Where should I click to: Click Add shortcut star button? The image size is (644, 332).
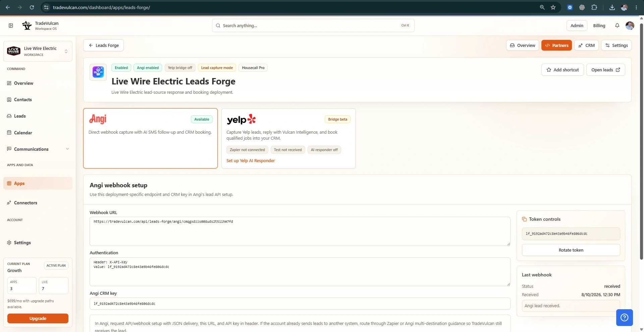[562, 70]
